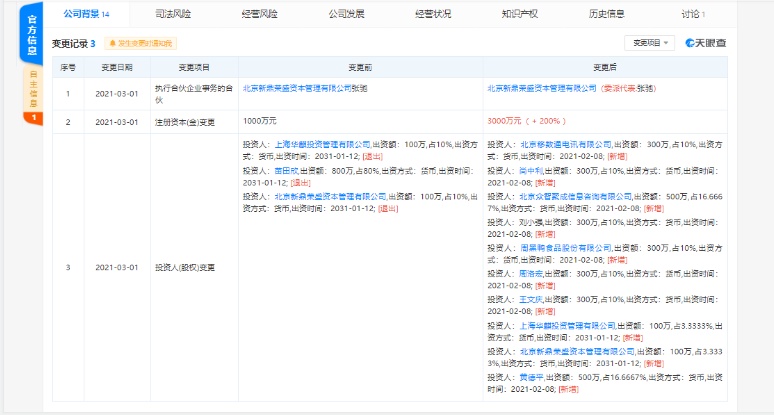774x415 pixels.
Task: Select the 公司背景 tab
Action: (86, 14)
